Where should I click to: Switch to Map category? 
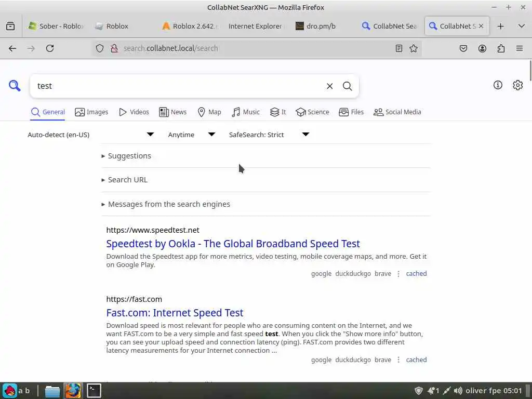209,112
